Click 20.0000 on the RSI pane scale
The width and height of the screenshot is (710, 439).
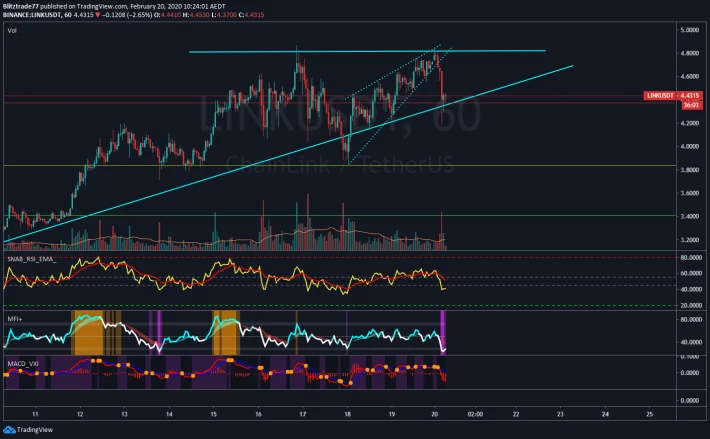click(x=691, y=305)
